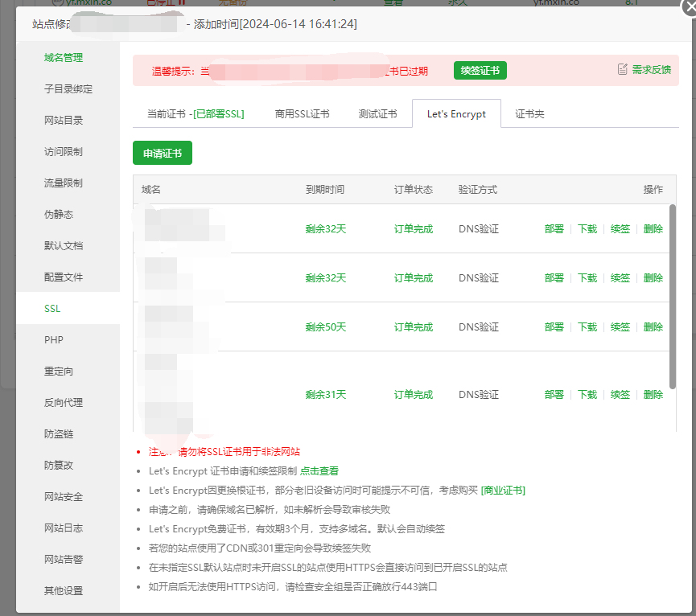Go to 网站日志 in the sidebar
Image resolution: width=696 pixels, height=616 pixels.
point(64,528)
